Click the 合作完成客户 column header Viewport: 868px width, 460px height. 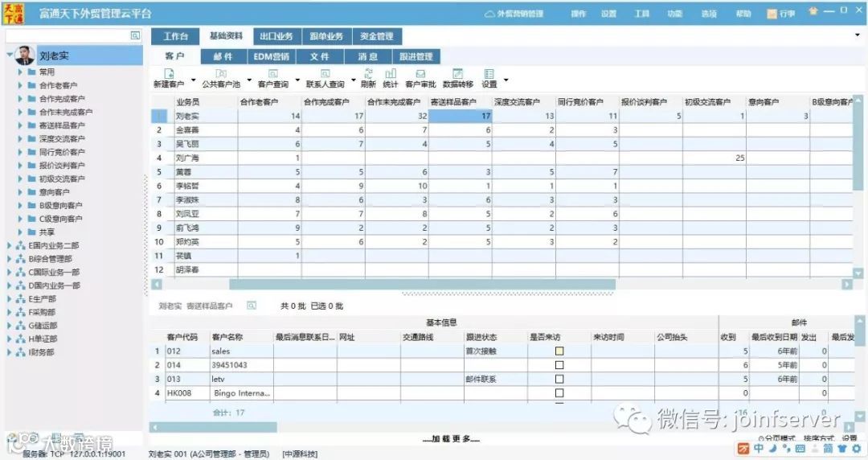(333, 102)
